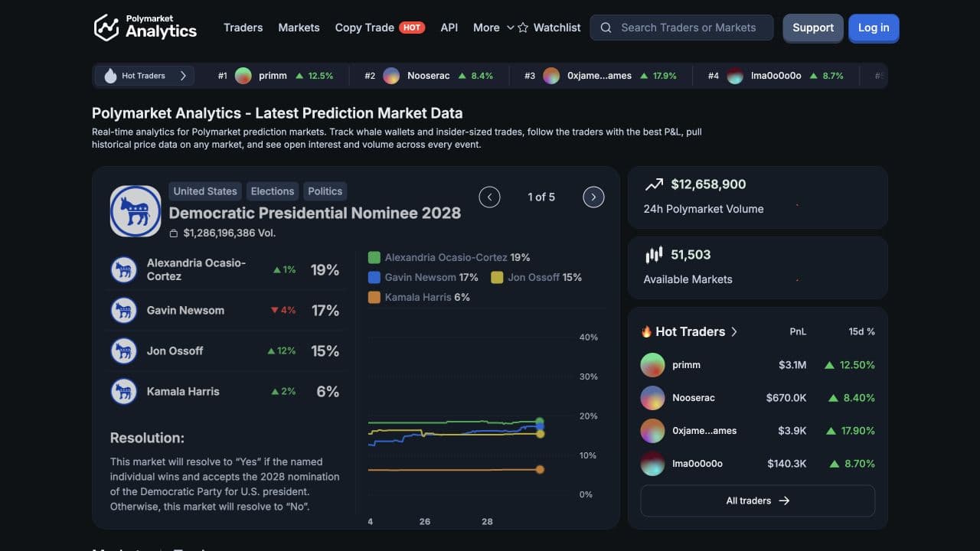
Task: Click Nooserac's $670.0K PnL value
Action: (x=786, y=398)
